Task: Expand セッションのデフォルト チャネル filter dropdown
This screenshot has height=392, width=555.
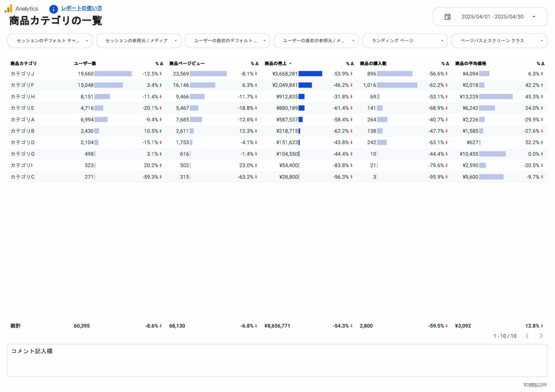Action: 50,41
